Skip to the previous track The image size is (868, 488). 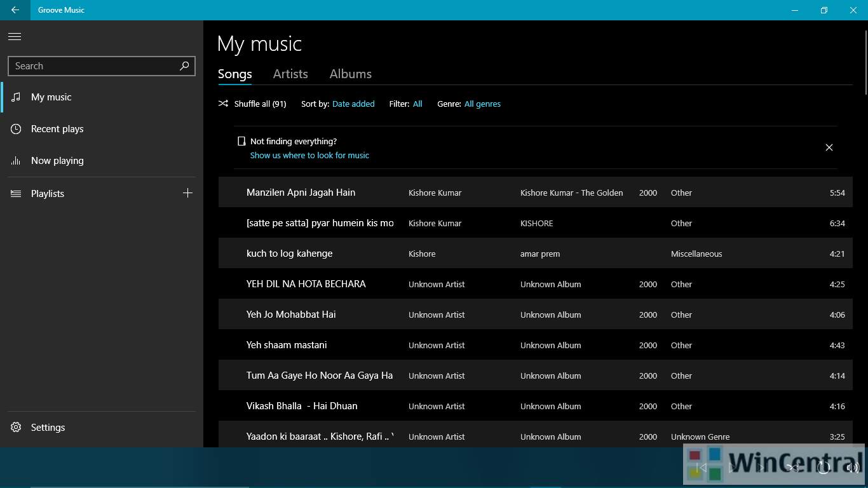click(x=702, y=468)
